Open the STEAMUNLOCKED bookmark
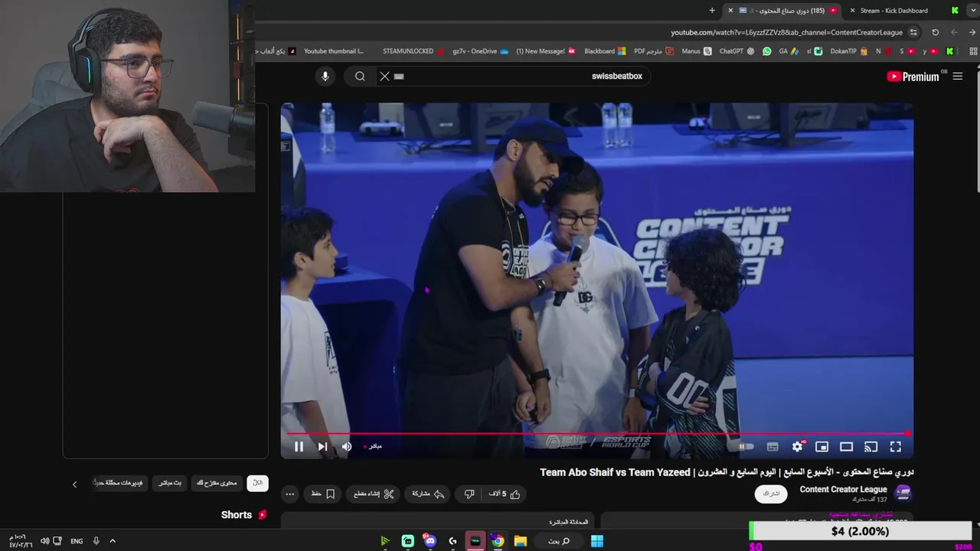The width and height of the screenshot is (980, 551). click(x=413, y=51)
